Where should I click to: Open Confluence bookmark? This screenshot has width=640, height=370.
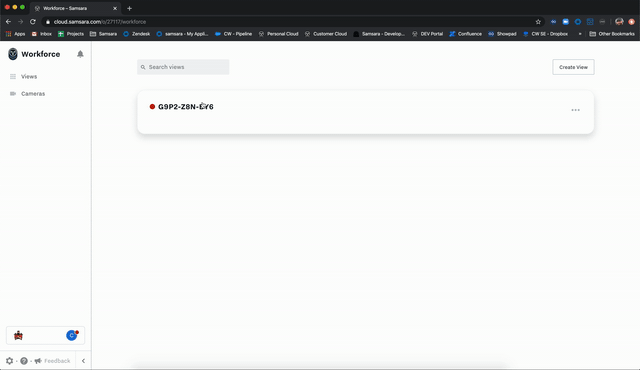pyautogui.click(x=465, y=34)
